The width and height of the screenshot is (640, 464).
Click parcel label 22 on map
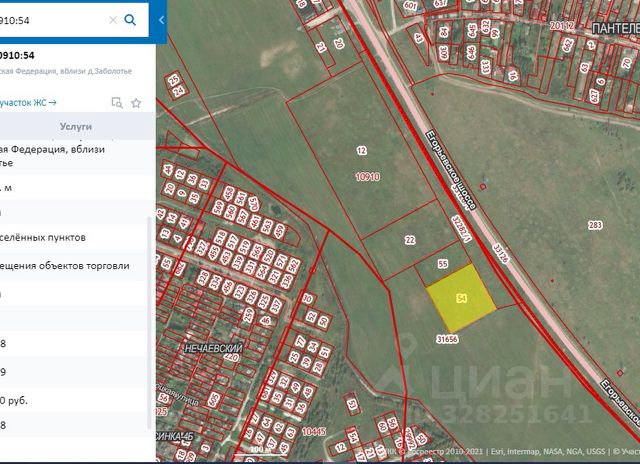coord(410,240)
